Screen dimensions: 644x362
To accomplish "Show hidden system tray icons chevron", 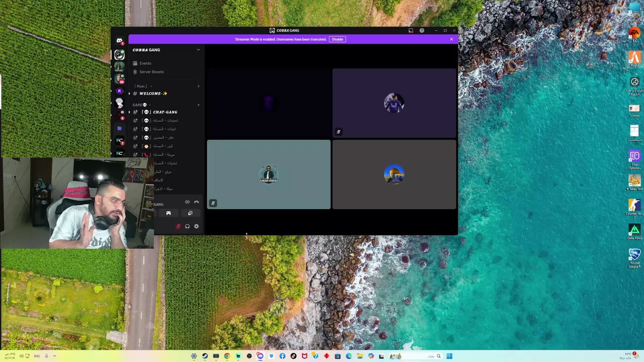I will (54, 356).
